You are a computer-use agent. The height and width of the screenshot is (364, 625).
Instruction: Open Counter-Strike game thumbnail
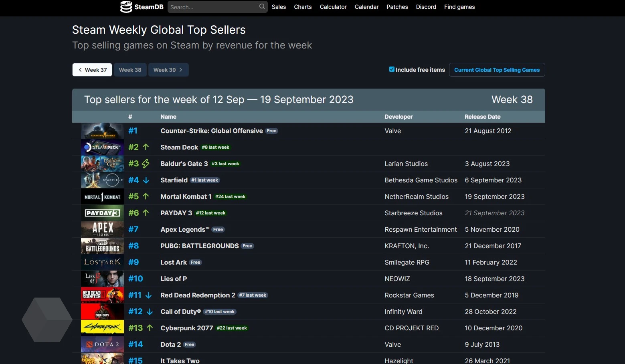tap(102, 131)
